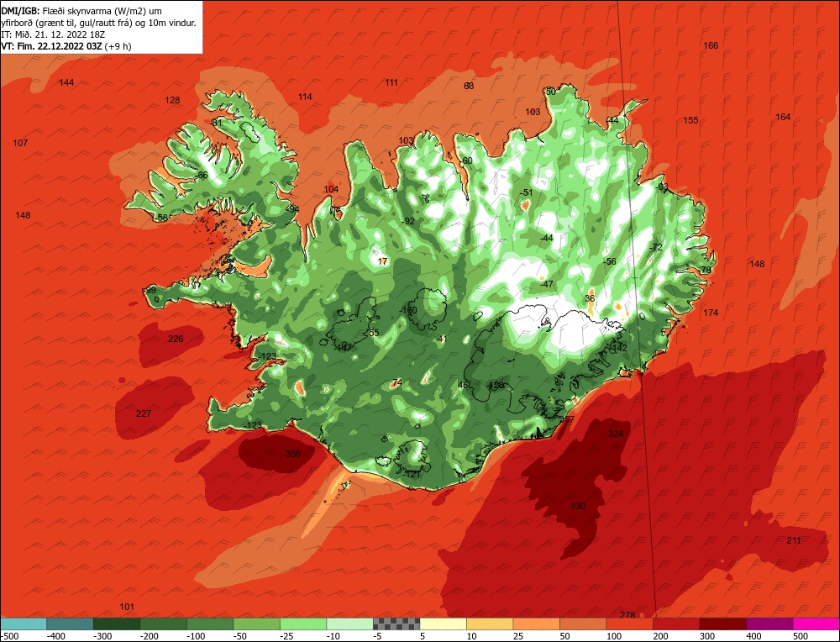The width and height of the screenshot is (840, 642).
Task: Click the value 211 in the southeast sea
Action: 794,540
